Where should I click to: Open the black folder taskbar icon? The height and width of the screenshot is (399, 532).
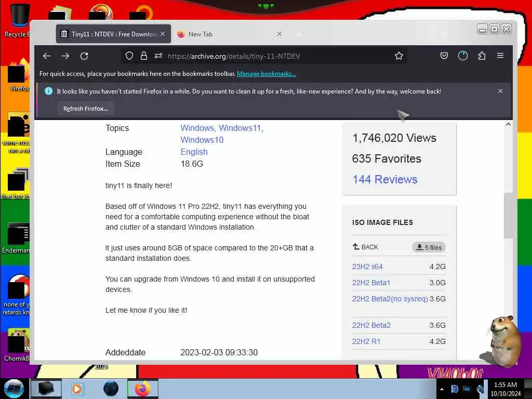(x=46, y=389)
